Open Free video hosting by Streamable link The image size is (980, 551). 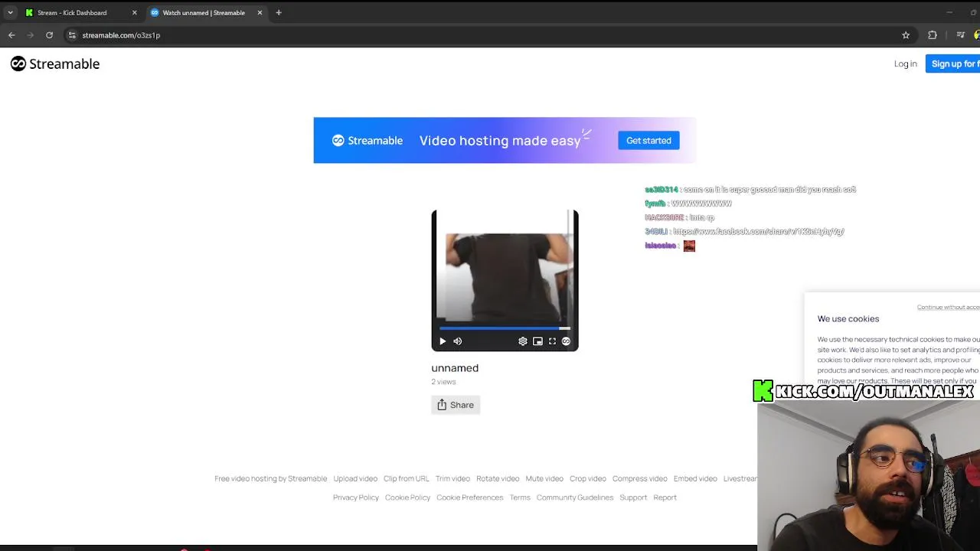271,478
